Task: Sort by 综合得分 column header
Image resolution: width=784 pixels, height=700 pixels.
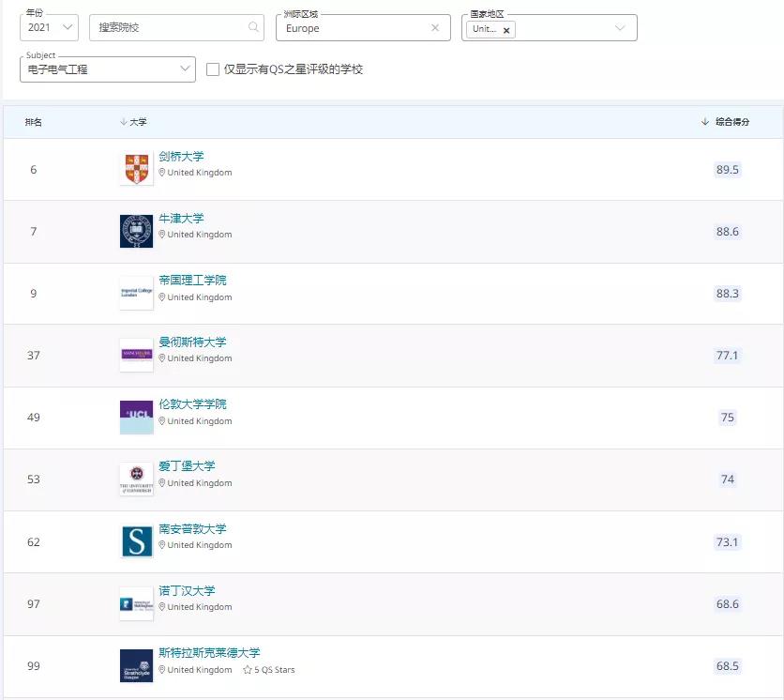Action: (x=725, y=122)
